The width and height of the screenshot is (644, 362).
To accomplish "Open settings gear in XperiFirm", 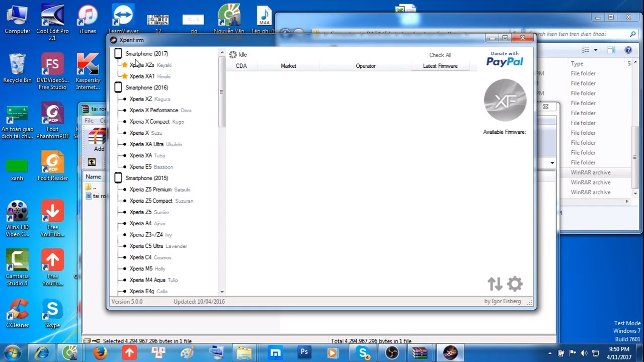I will 515,284.
